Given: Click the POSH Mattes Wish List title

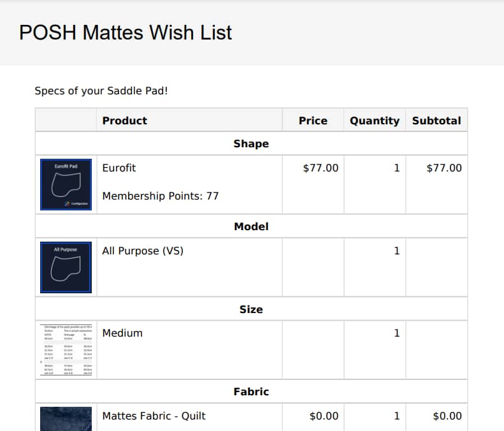Looking at the screenshot, I should 126,33.
